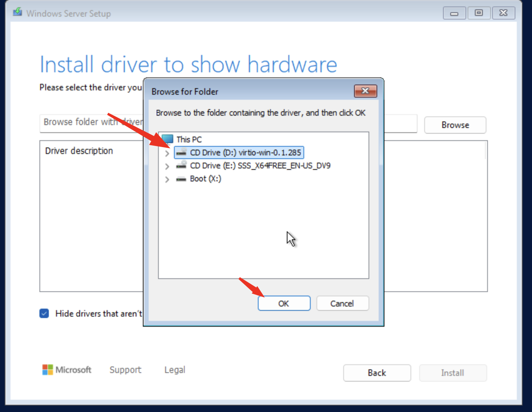Uncheck Hide drivers that aren't compatible
This screenshot has width=532, height=412.
click(x=44, y=313)
